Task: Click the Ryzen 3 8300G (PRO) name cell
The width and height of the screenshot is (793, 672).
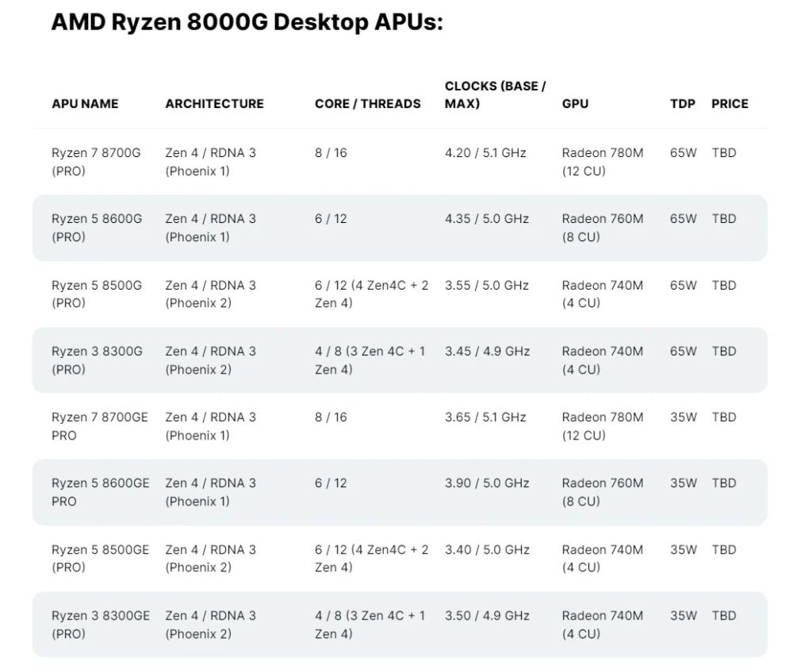Action: (x=97, y=360)
